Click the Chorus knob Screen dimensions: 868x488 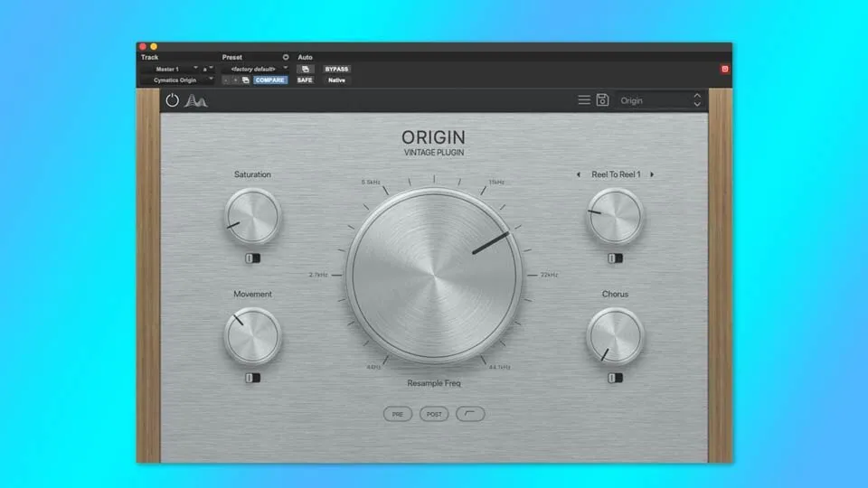(x=615, y=336)
